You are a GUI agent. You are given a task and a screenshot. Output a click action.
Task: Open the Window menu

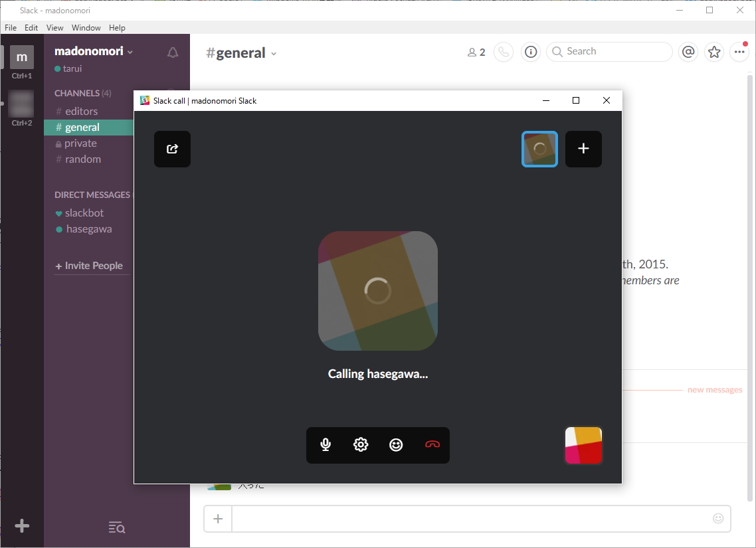coord(86,27)
